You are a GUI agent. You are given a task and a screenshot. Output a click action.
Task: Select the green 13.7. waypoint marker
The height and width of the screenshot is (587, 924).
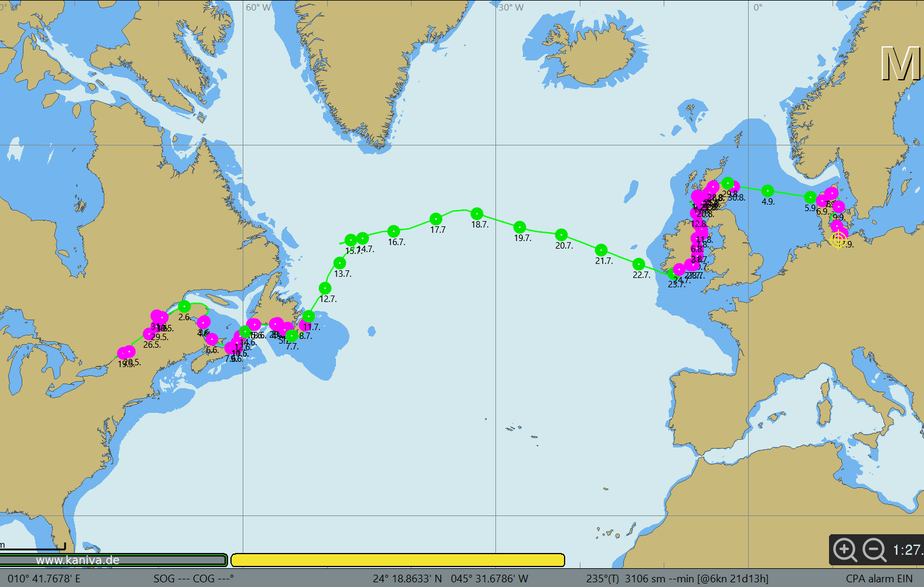[339, 263]
